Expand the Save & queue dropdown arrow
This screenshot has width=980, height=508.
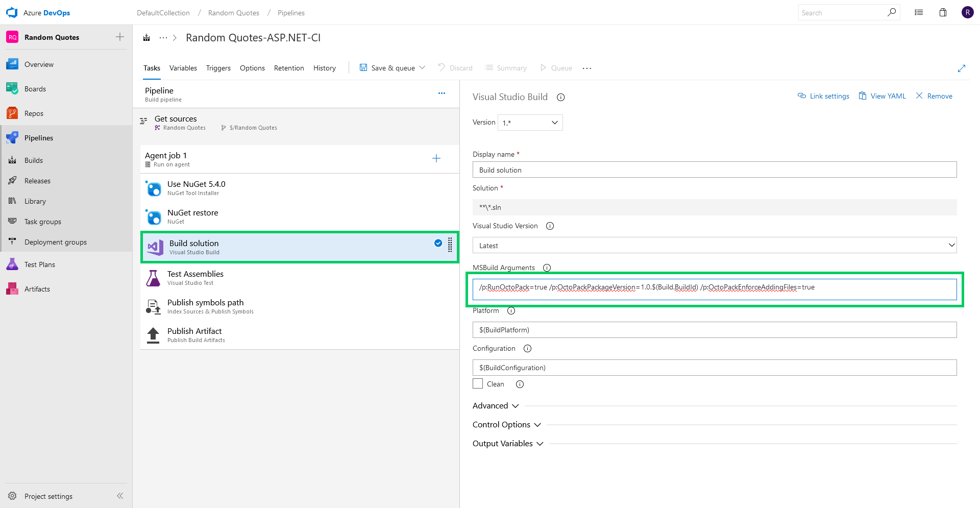pos(422,67)
